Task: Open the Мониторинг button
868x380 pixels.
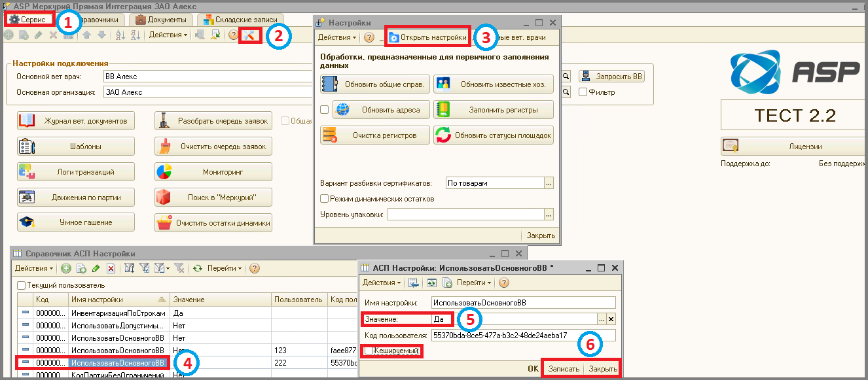Action: point(213,172)
